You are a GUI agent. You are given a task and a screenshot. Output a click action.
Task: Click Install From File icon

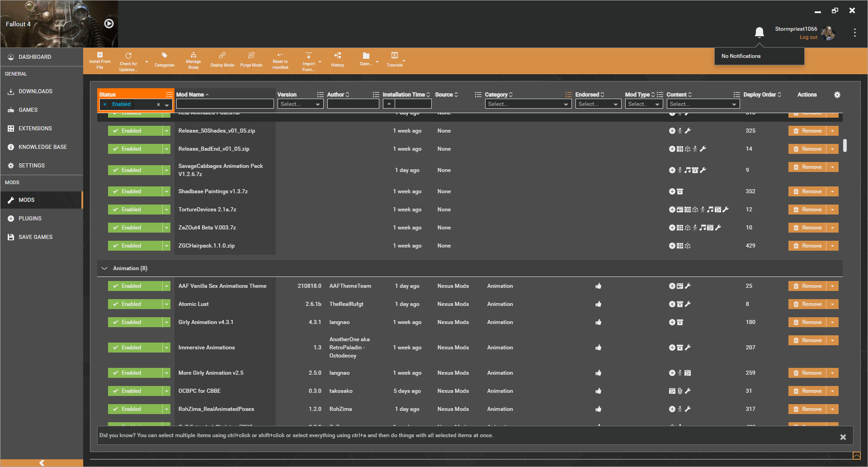click(x=100, y=60)
